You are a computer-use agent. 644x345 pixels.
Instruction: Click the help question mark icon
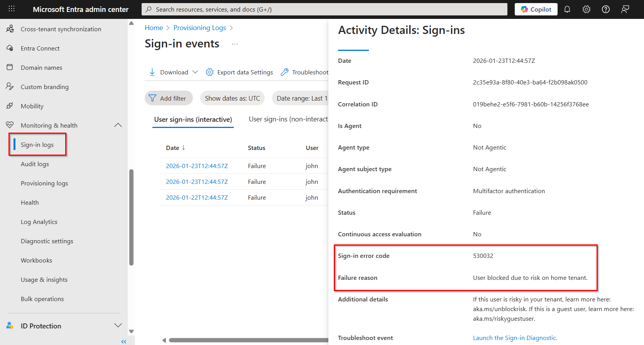(x=605, y=9)
